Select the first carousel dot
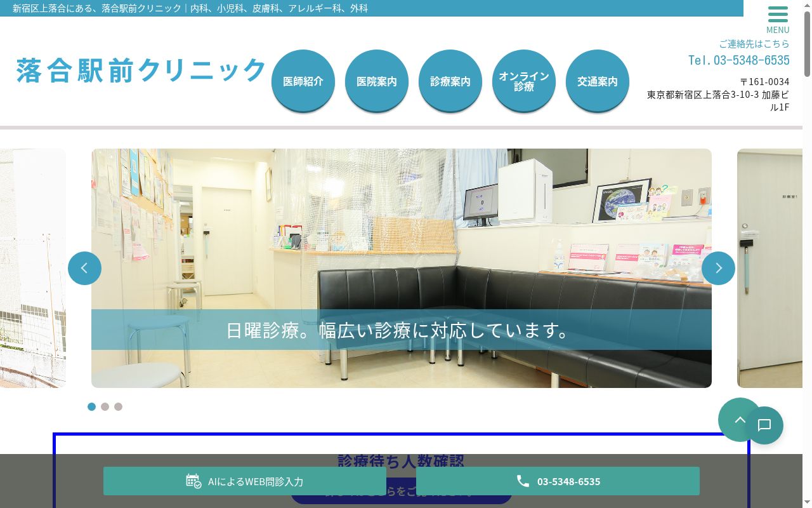812x508 pixels. coord(91,406)
